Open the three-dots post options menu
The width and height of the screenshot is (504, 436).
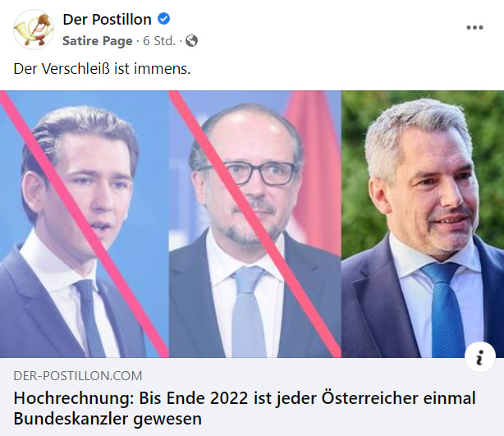coord(474,28)
